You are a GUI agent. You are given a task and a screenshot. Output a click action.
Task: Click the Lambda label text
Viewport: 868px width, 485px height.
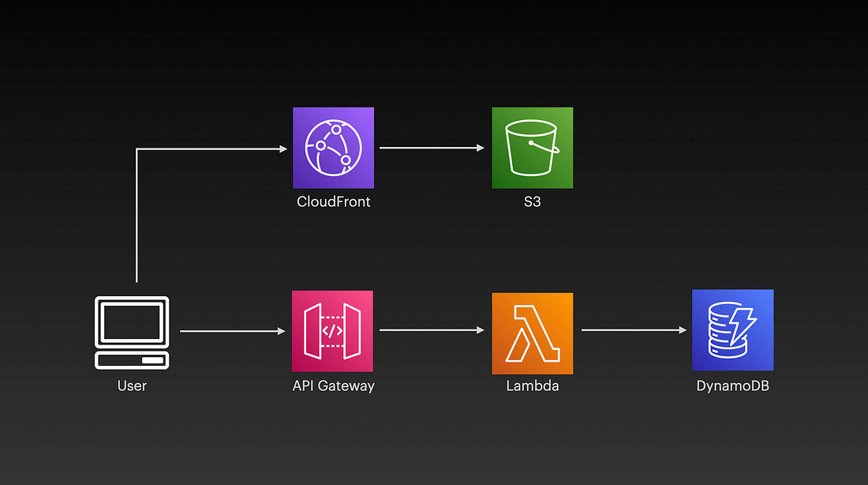click(533, 386)
